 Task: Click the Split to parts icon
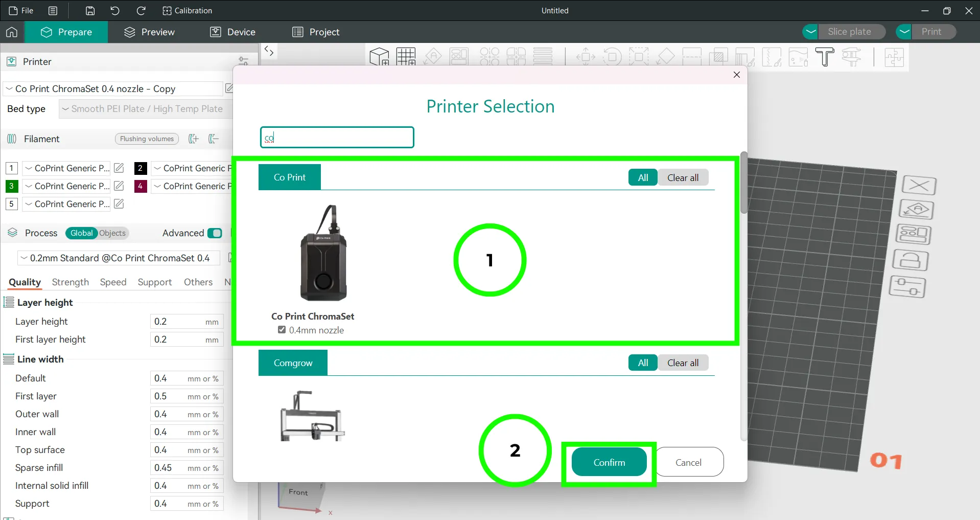click(516, 56)
